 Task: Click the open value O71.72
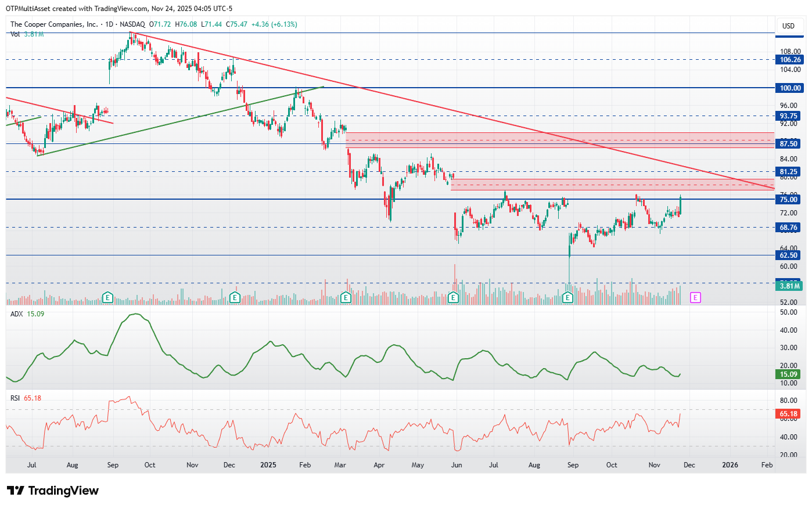tap(160, 24)
